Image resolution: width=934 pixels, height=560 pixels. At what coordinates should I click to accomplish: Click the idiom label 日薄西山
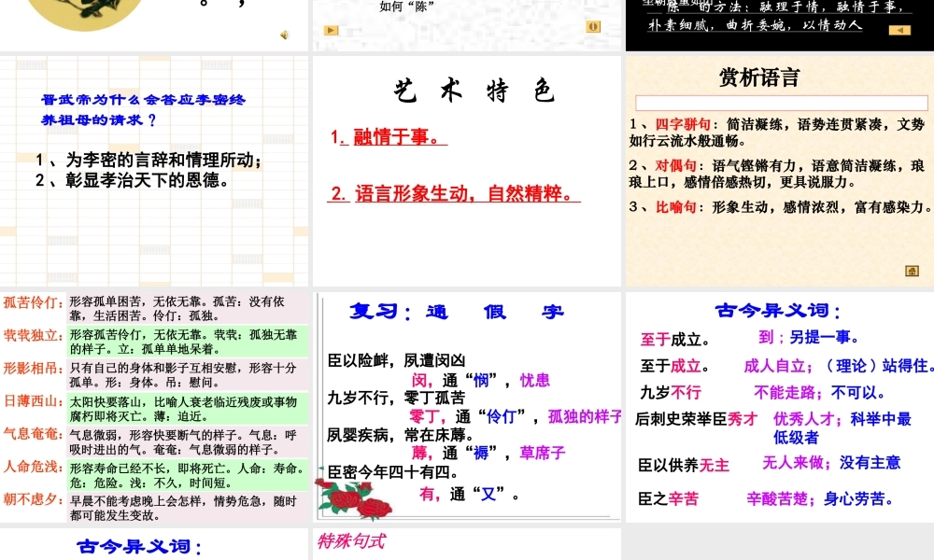point(33,401)
